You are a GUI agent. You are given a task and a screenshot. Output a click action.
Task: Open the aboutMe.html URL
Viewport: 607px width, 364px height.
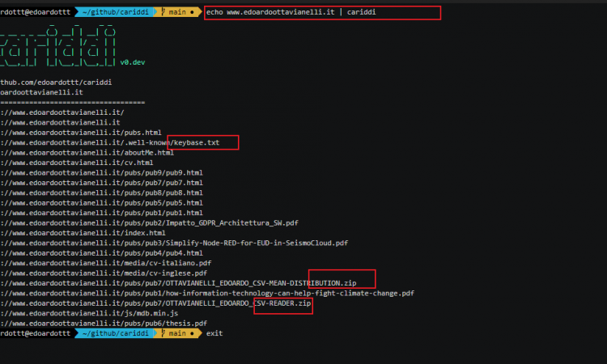coord(87,153)
